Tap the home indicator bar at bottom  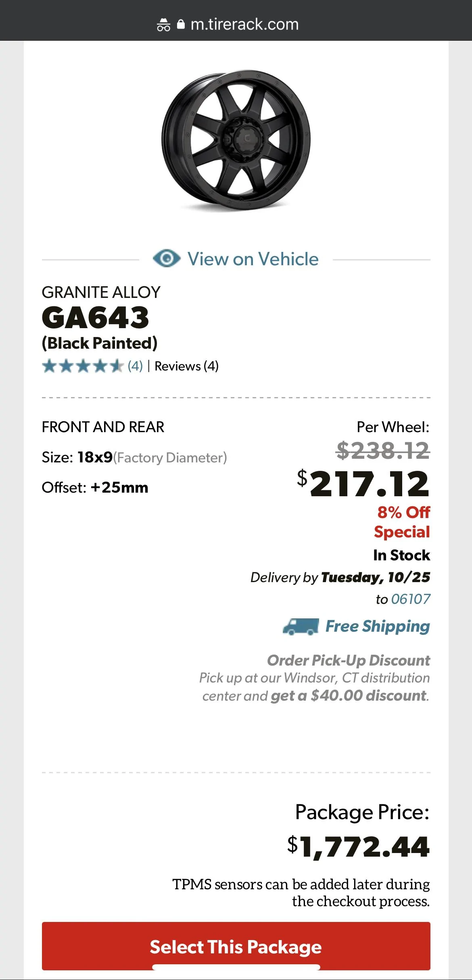(x=236, y=967)
